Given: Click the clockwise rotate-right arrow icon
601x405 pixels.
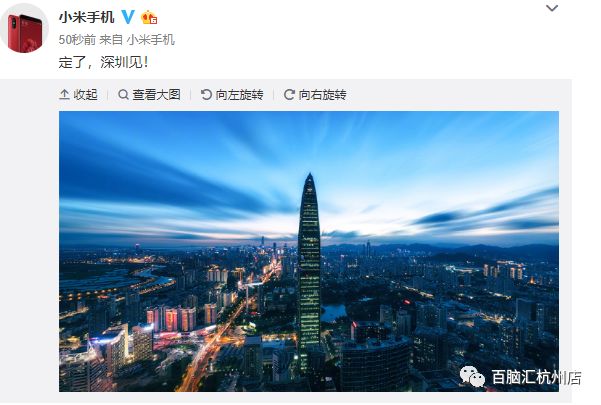Looking at the screenshot, I should point(289,94).
